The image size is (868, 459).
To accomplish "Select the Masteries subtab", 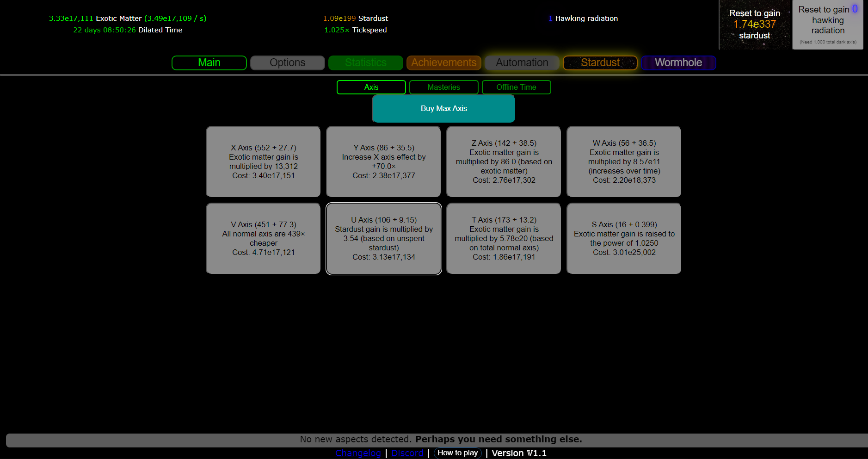I will pos(444,87).
